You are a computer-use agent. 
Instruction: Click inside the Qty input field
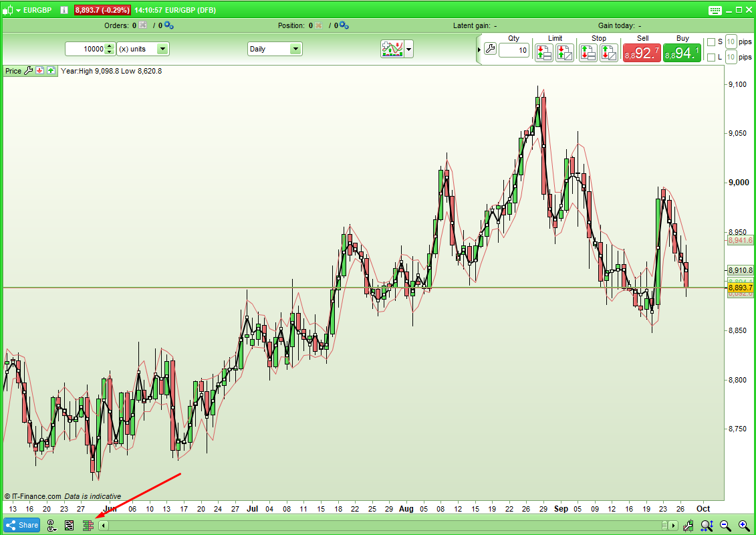click(513, 49)
